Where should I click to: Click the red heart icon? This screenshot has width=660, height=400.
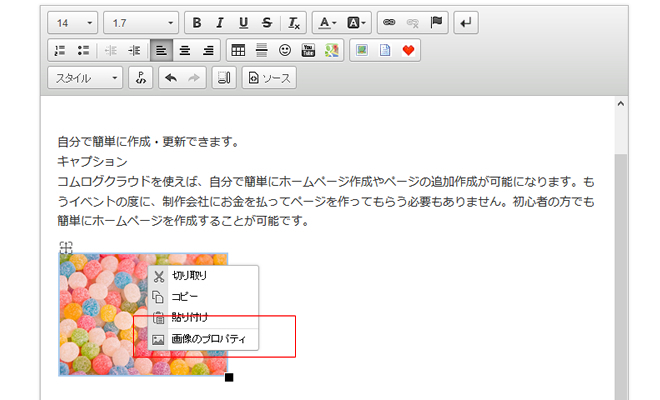[x=407, y=50]
